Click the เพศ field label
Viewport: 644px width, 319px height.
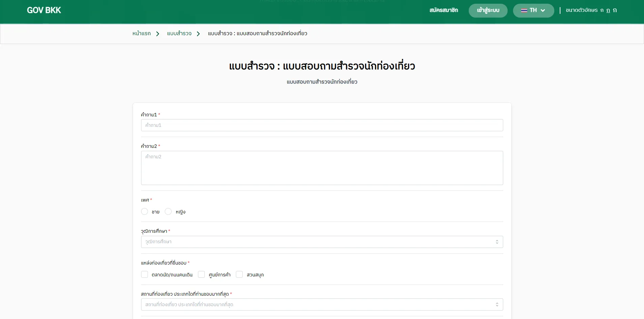point(145,200)
